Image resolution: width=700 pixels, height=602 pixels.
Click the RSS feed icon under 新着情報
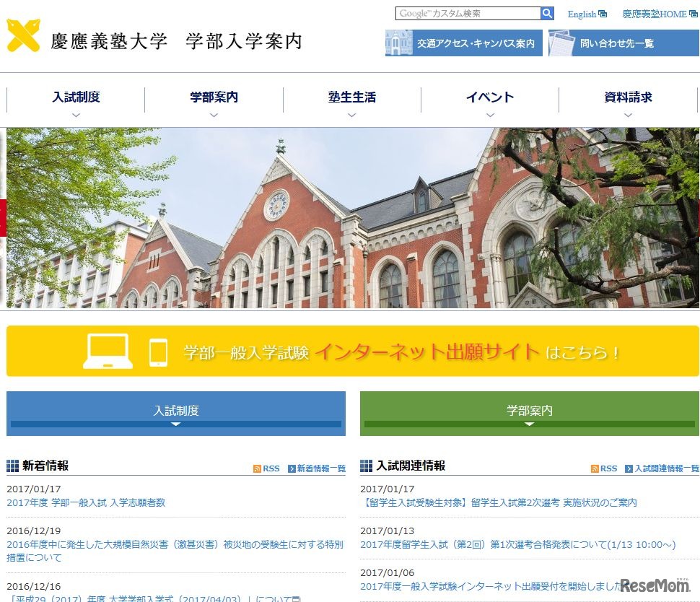[x=257, y=468]
